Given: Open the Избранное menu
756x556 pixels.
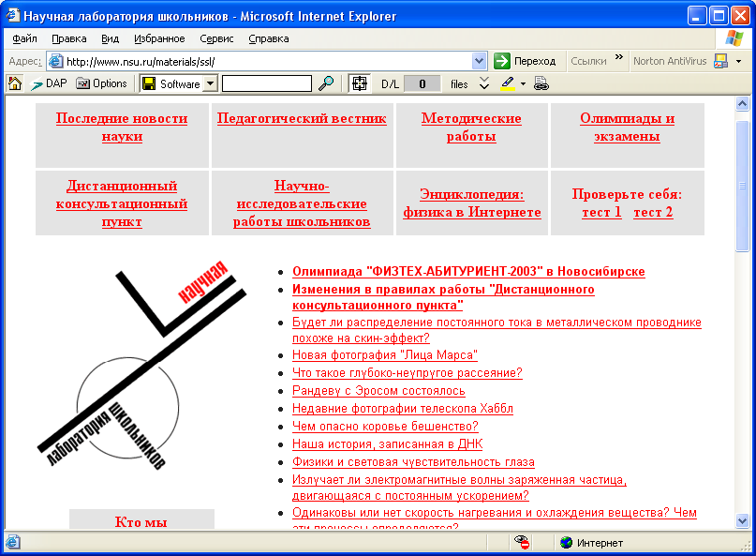Looking at the screenshot, I should [x=159, y=38].
